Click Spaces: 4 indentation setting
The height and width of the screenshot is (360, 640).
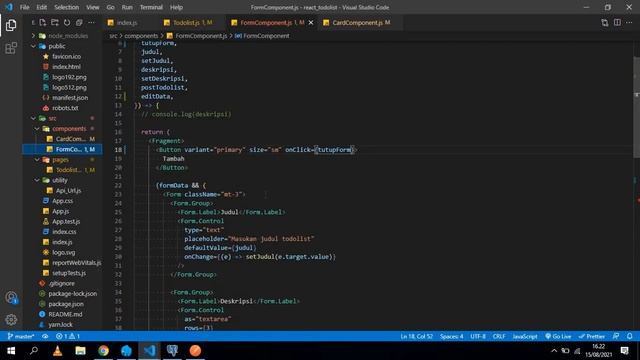click(x=451, y=336)
